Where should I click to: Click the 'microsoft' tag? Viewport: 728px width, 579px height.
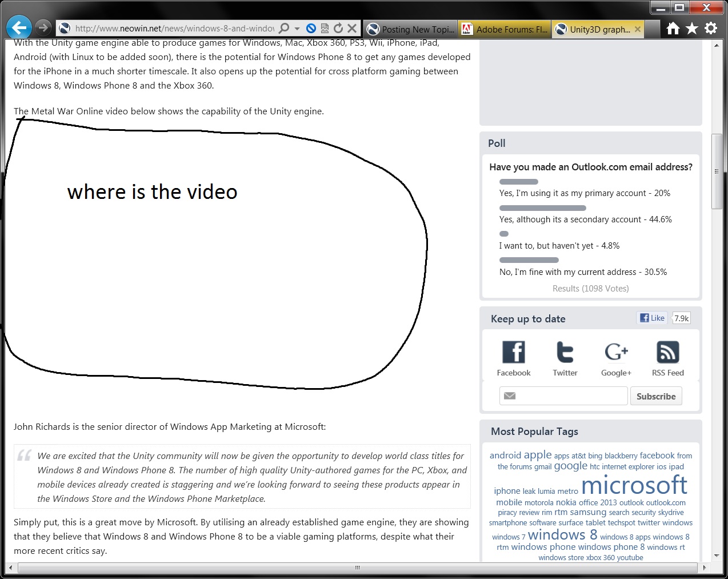point(634,485)
